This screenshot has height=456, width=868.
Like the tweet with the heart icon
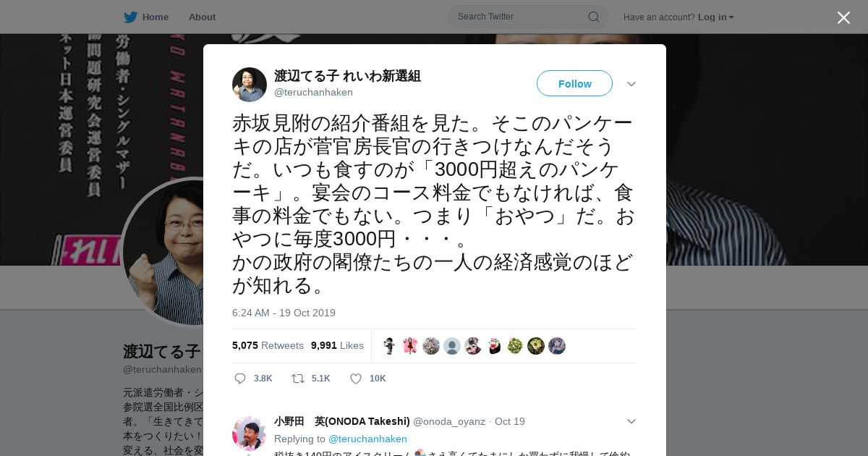click(356, 379)
